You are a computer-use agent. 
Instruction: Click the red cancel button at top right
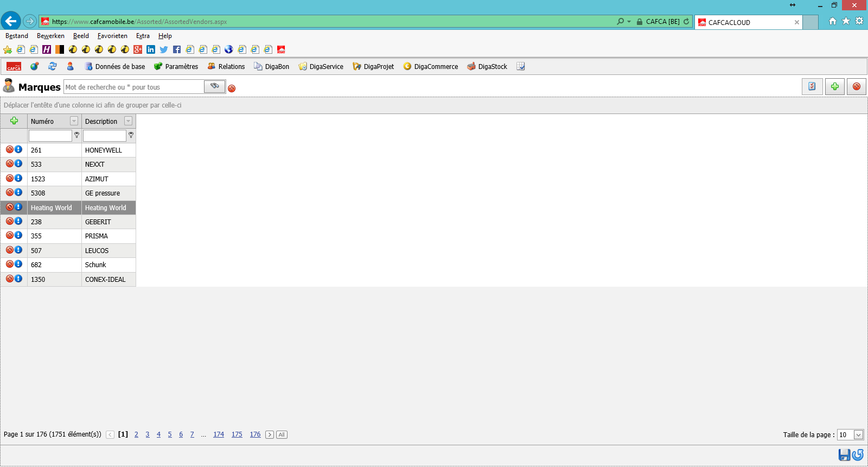(x=857, y=86)
